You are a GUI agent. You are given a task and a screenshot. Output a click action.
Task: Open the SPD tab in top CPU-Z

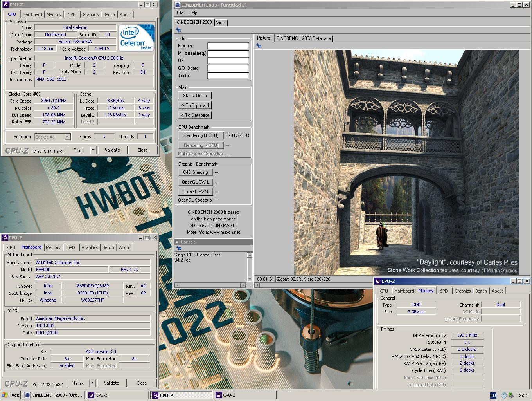pos(72,14)
